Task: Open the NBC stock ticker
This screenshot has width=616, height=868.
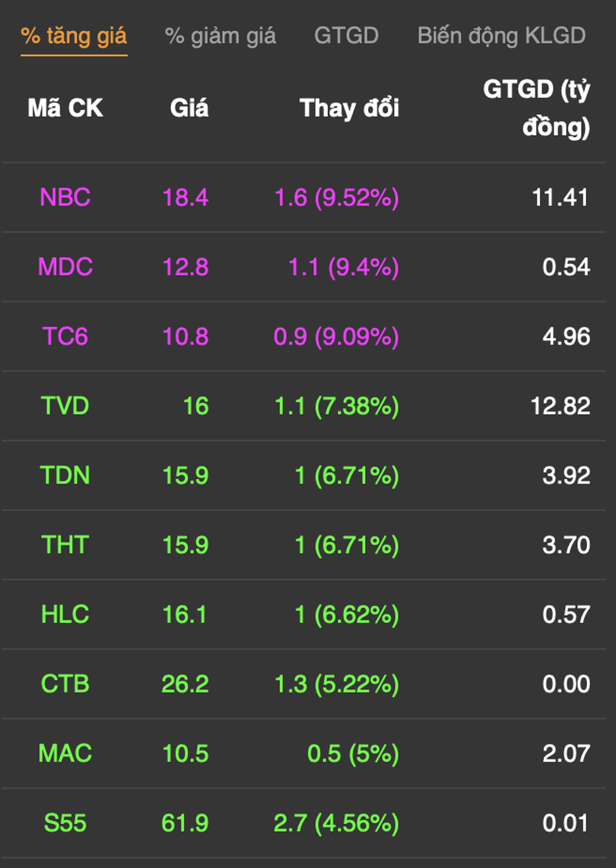Action: pos(65,198)
